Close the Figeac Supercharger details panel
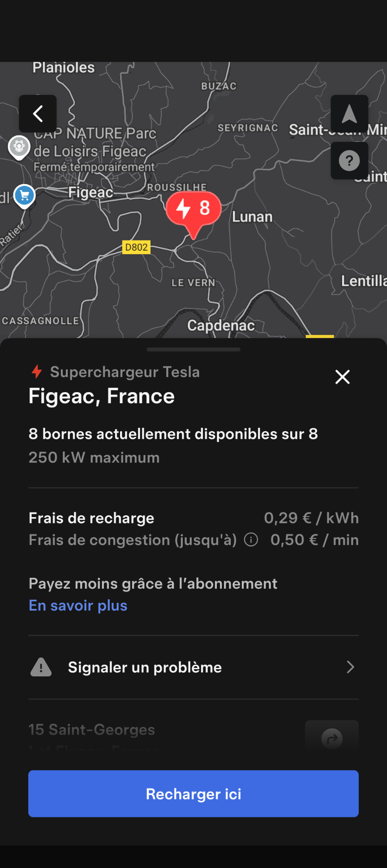This screenshot has height=868, width=387. tap(343, 377)
